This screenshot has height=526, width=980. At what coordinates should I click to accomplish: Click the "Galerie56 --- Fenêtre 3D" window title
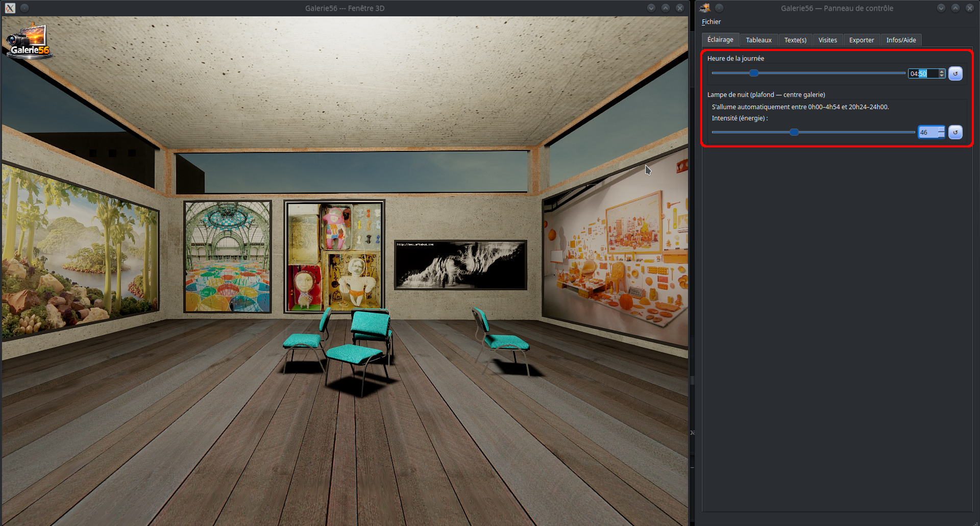coord(345,8)
